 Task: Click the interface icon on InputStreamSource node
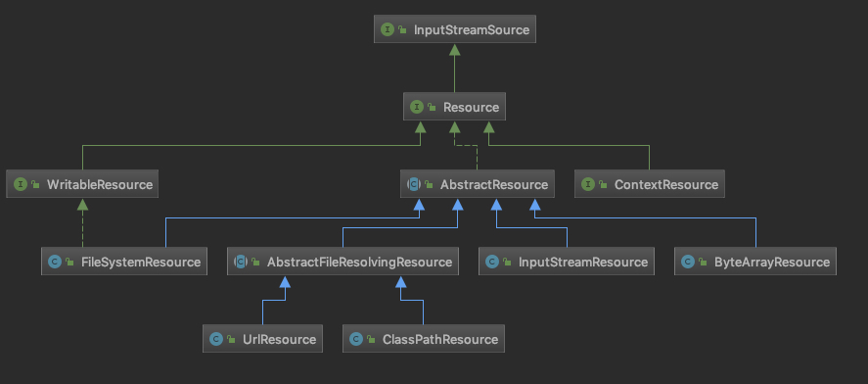388,29
